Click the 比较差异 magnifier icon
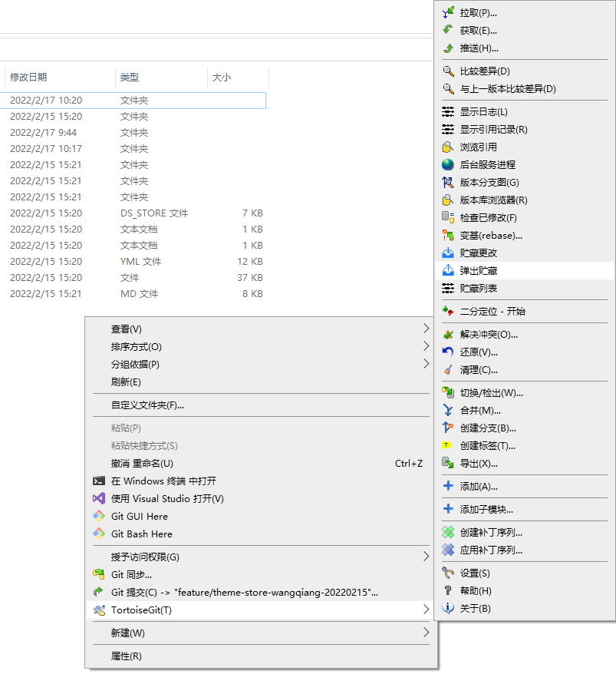Image resolution: width=616 pixels, height=674 pixels. [x=448, y=71]
